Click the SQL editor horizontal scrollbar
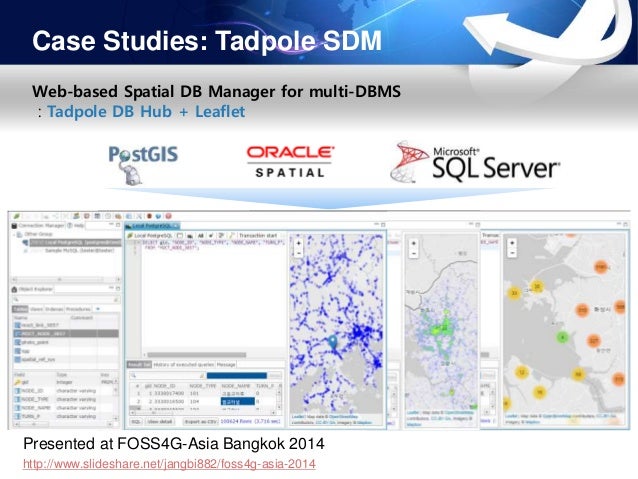Screen dimensions: 638x479 [x=197, y=355]
